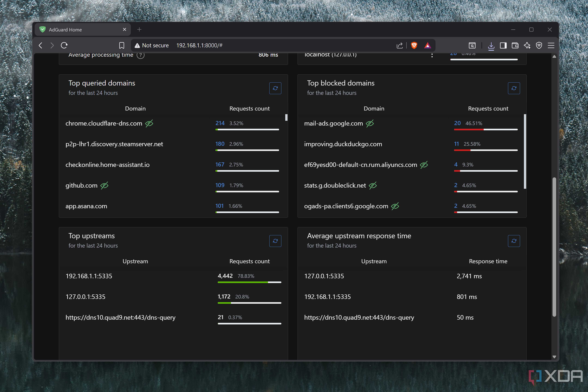
Task: Click the address bar URL 192.168.1.1:8000
Action: tap(199, 45)
